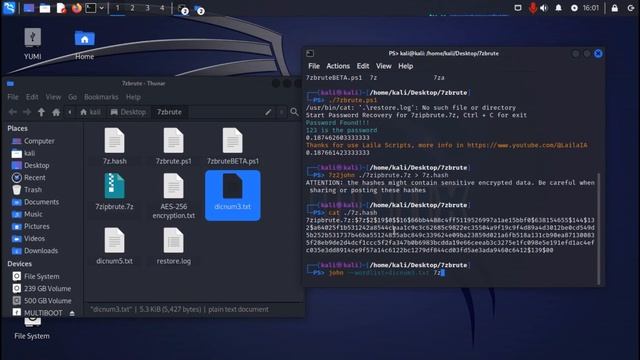Open the Thunar View menu

point(53,97)
